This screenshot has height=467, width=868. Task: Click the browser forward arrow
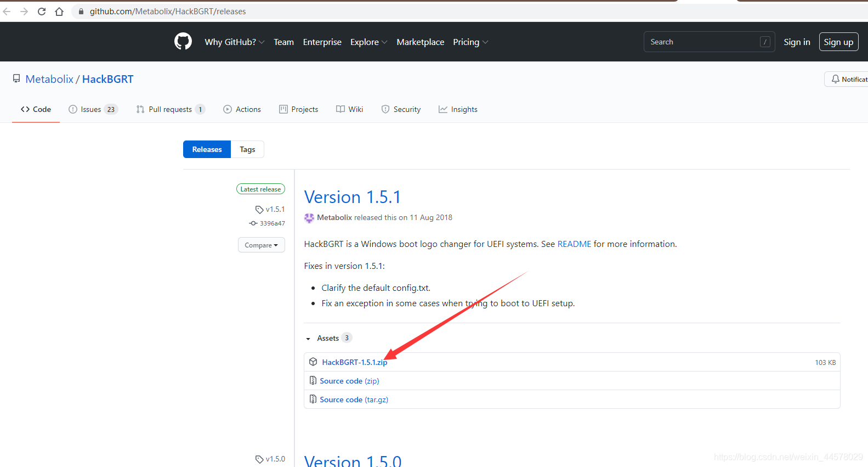(x=24, y=12)
